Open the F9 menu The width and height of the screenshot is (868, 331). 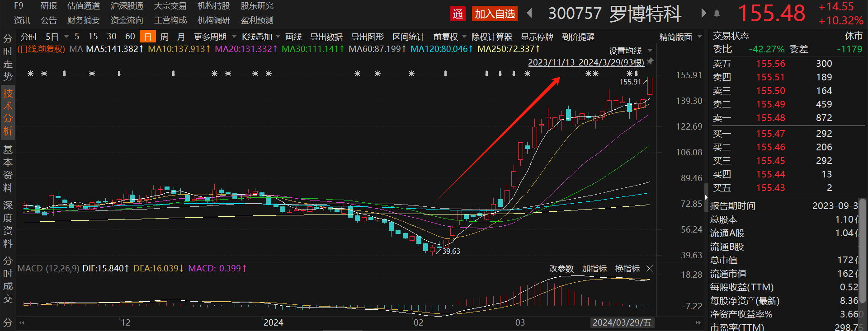point(19,6)
